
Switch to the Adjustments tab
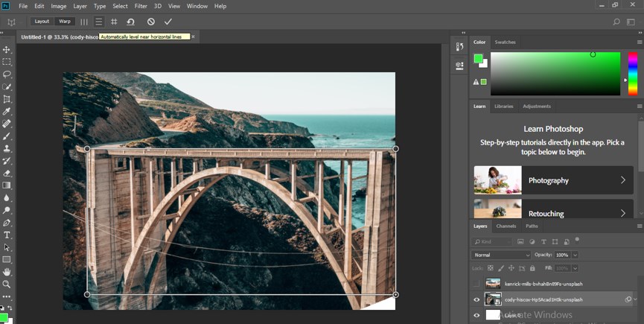536,106
